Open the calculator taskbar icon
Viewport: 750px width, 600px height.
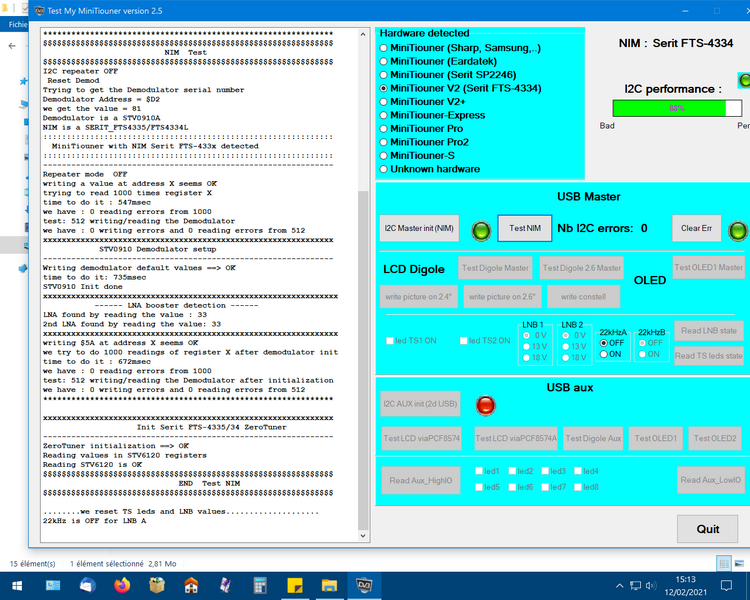point(260,586)
